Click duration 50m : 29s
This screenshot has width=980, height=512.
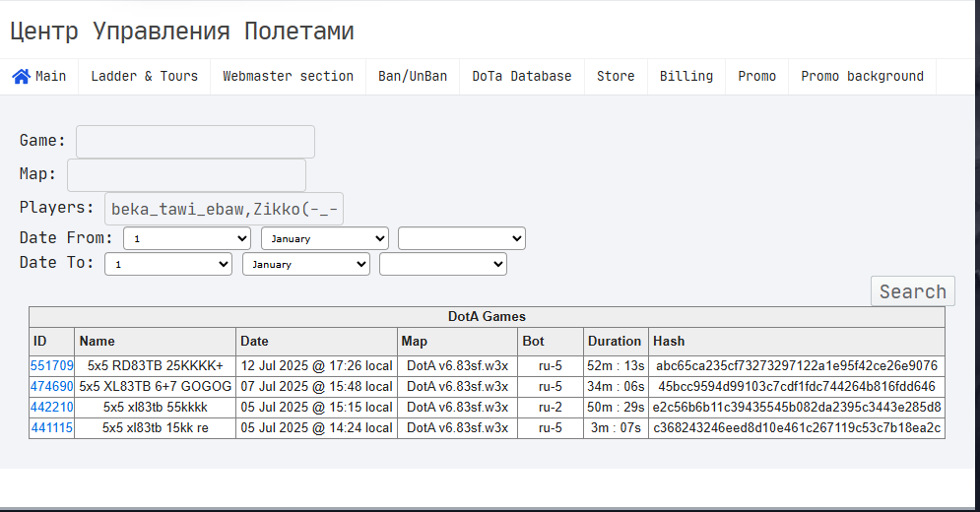[616, 407]
